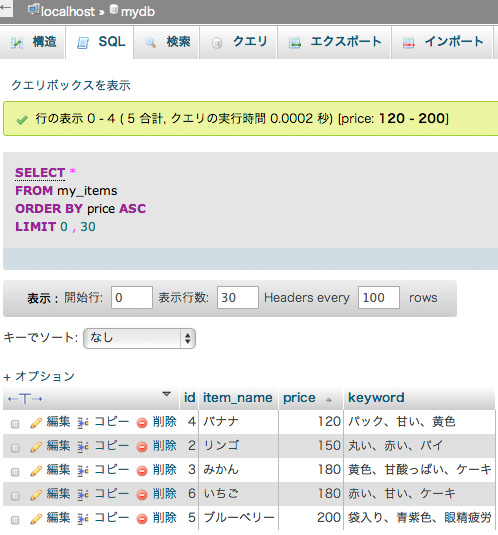
Task: Sort by the keyword column header
Action: pyautogui.click(x=376, y=398)
